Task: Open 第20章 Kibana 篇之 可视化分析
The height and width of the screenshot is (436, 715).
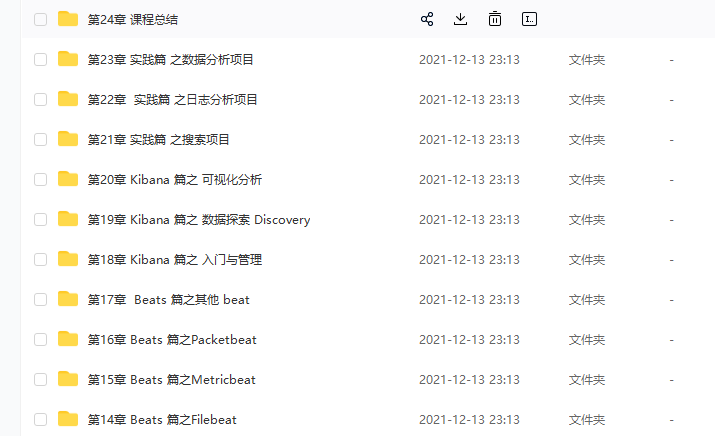Action: pos(175,180)
